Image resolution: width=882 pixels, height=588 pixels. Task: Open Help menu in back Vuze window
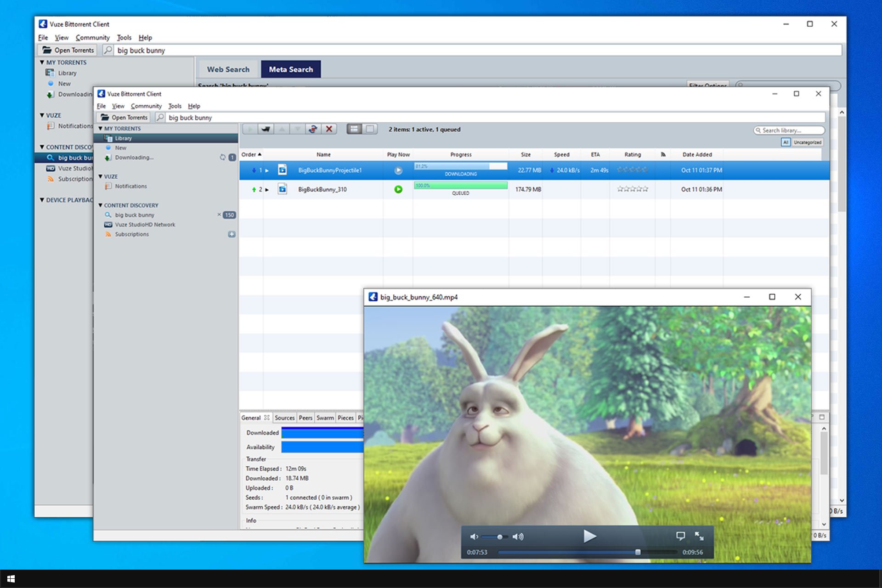click(145, 38)
